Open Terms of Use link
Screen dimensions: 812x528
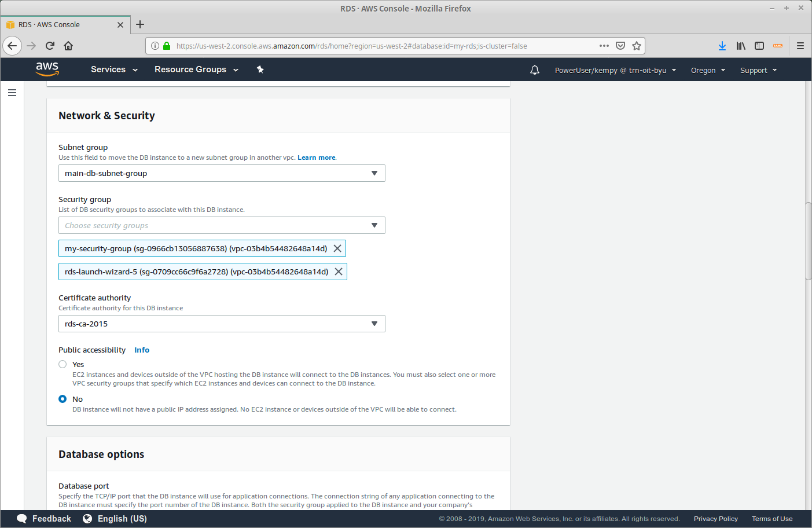[x=772, y=519]
